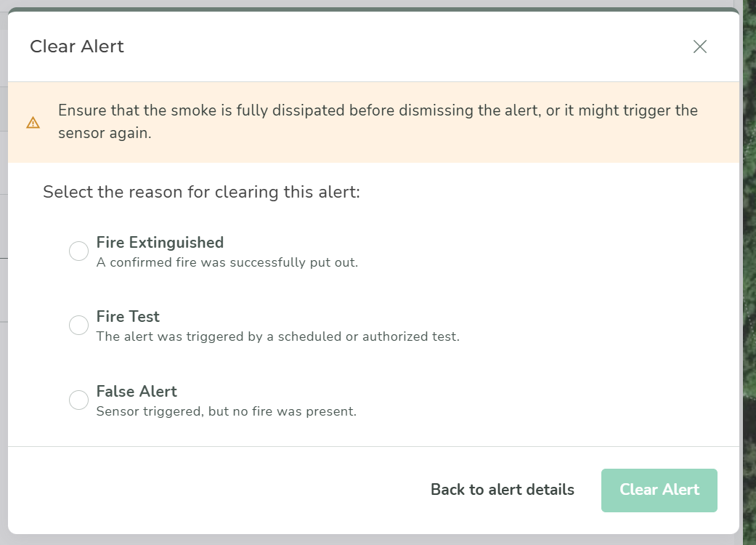Click the bold 'Fire Test' label text

(x=128, y=317)
